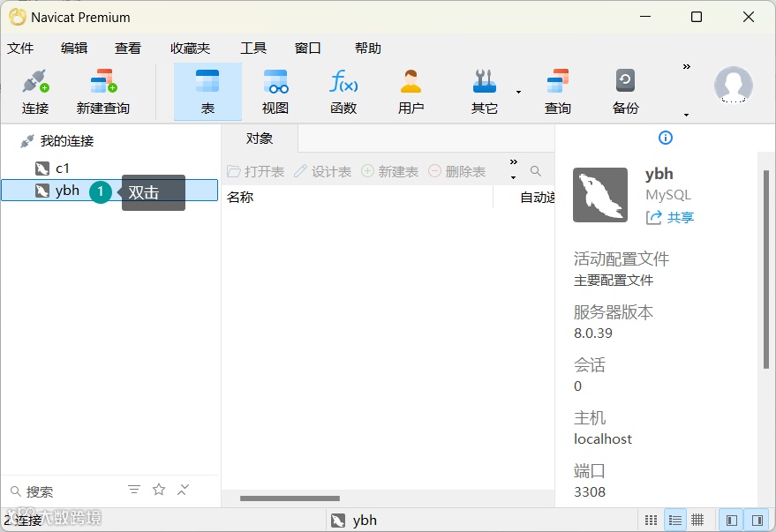Click the 主要配置文件 value
Viewport: 776px width, 532px height.
(614, 281)
